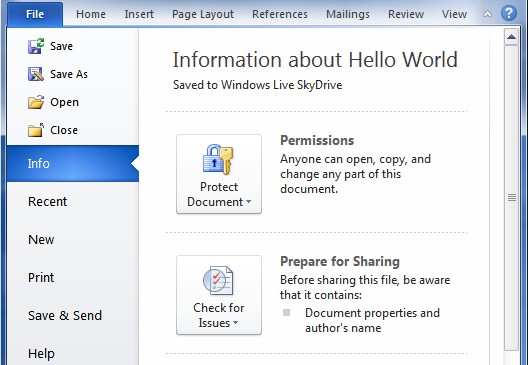Click 'Saved to Windows Live SkyDrive' text

[258, 85]
